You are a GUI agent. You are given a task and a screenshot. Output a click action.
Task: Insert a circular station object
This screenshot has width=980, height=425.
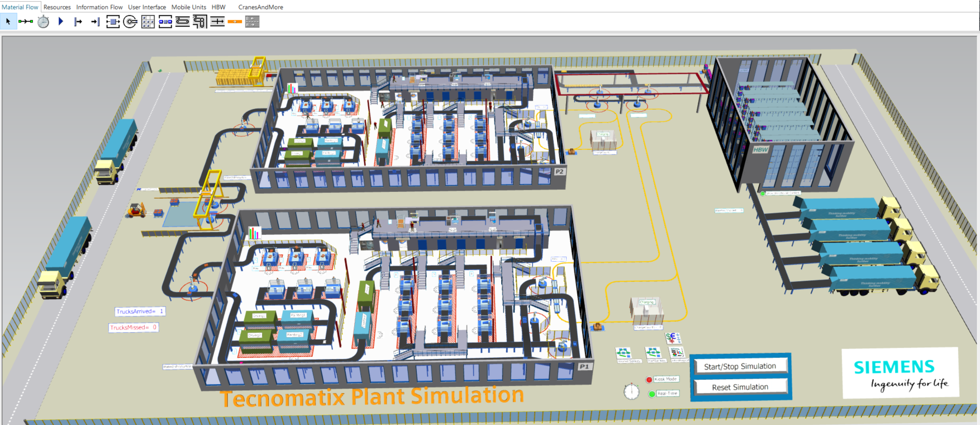pyautogui.click(x=130, y=22)
